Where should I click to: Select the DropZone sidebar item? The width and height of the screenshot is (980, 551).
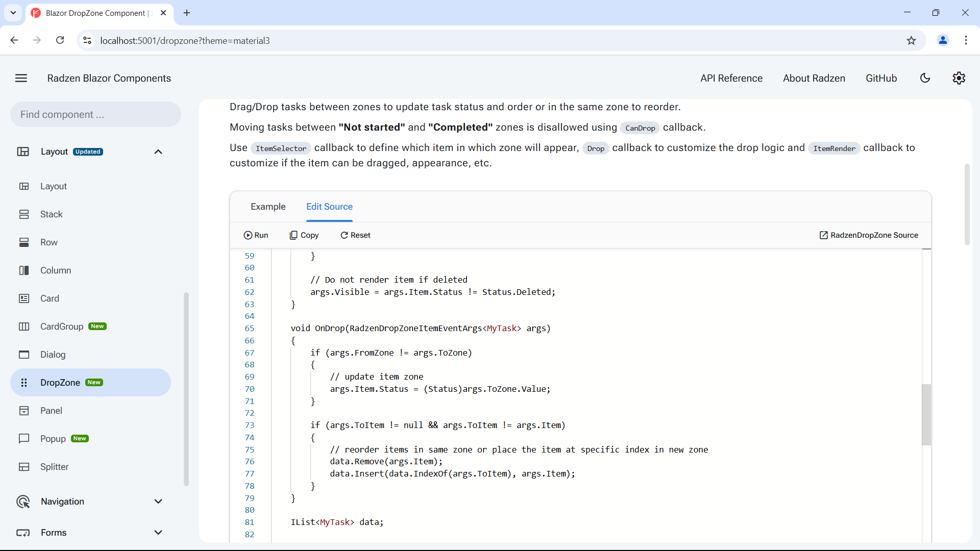pos(90,383)
